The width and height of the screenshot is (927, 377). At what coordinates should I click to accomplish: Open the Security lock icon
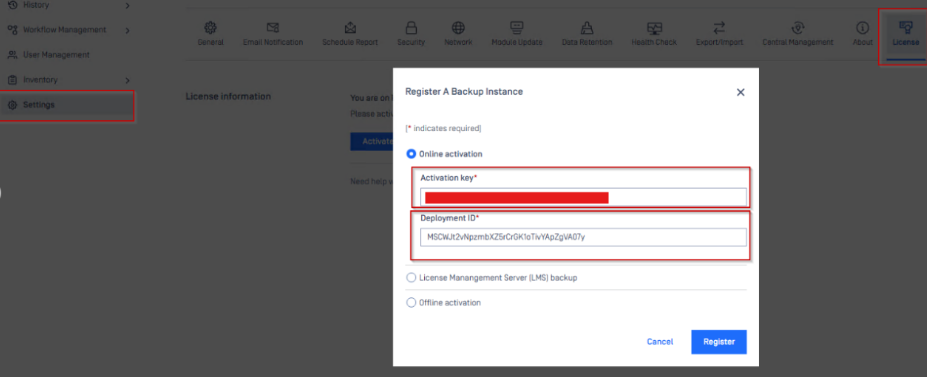[411, 28]
